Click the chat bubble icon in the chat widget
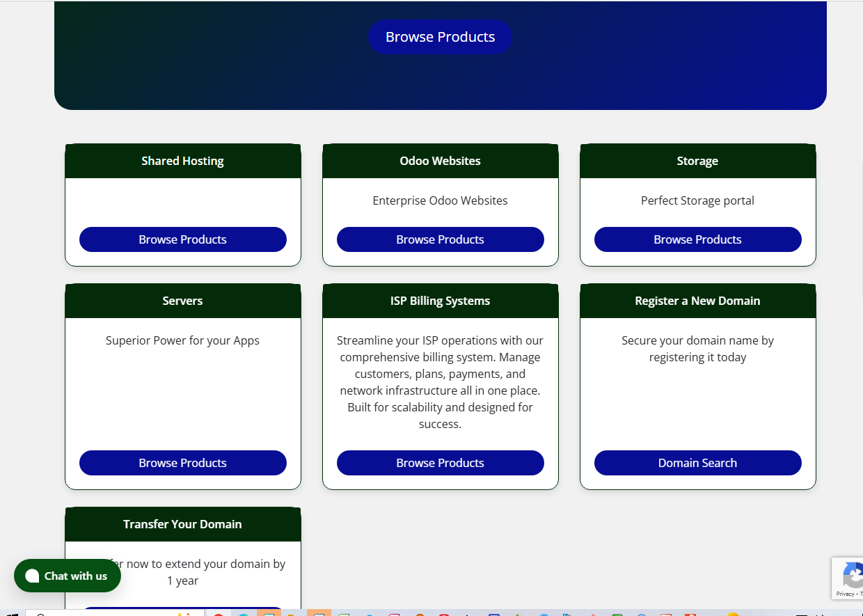863x616 pixels. point(32,576)
